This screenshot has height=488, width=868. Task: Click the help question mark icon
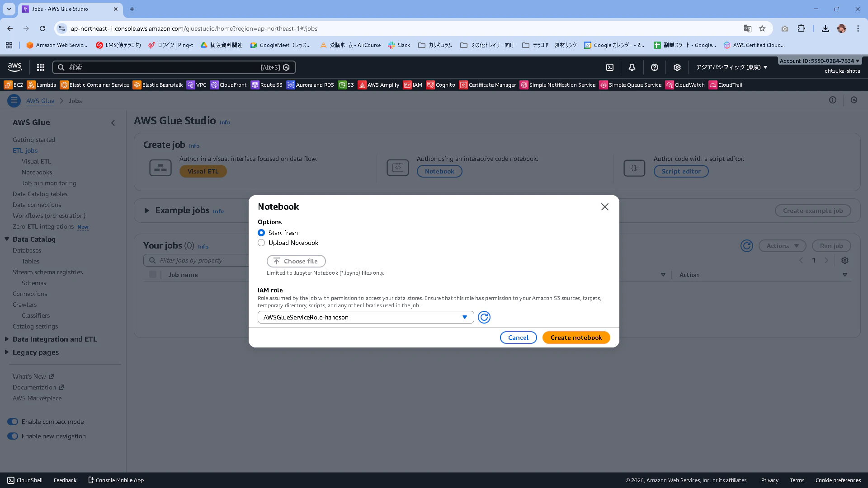pos(654,67)
